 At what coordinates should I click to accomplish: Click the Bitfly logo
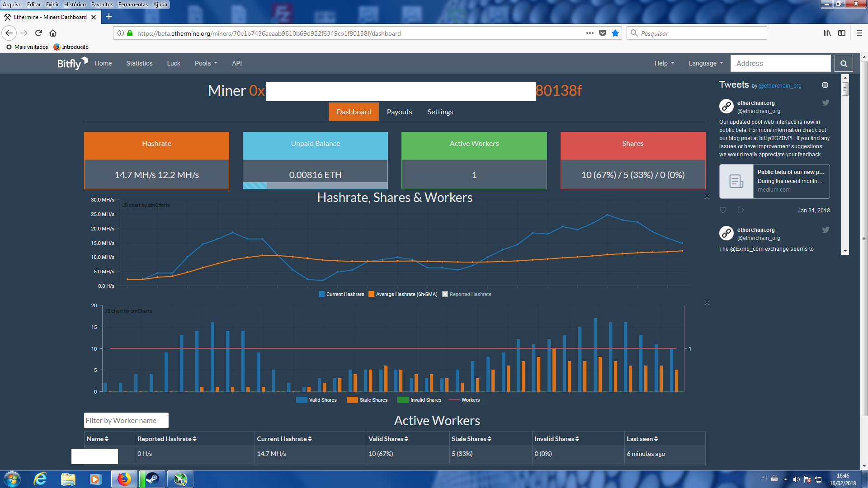(x=72, y=63)
